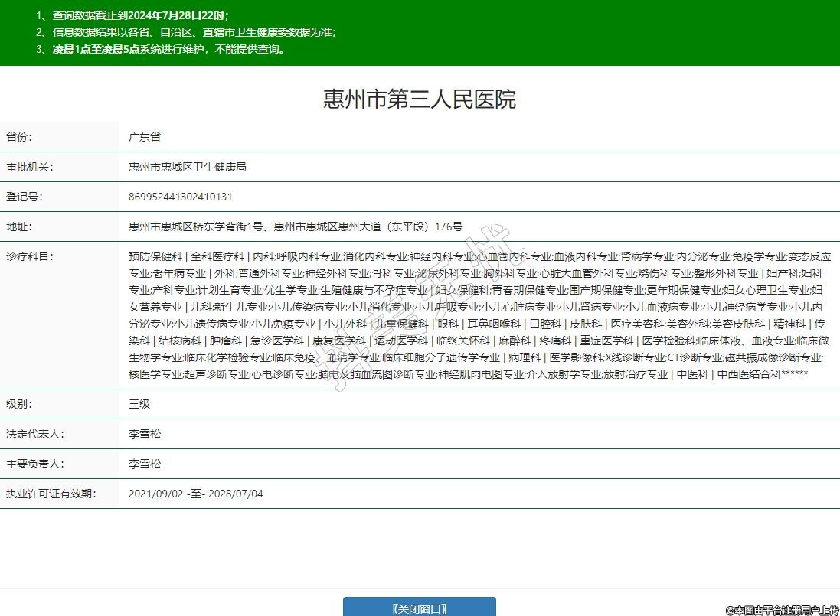Select the 地址 row label
840x616 pixels.
(20, 227)
